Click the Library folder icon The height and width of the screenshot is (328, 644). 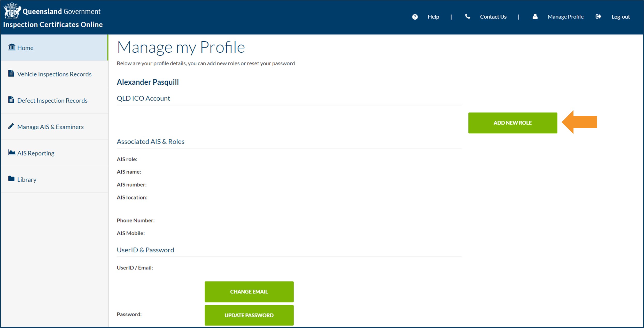pyautogui.click(x=11, y=179)
